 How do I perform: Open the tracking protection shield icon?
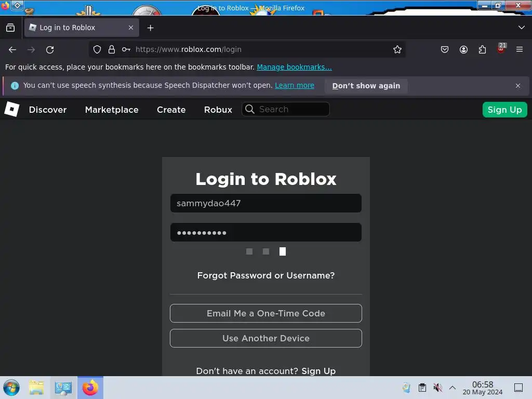[x=97, y=49]
